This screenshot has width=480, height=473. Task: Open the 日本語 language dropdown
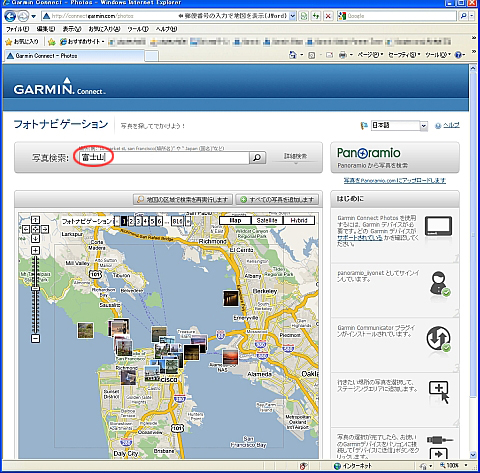[399, 125]
